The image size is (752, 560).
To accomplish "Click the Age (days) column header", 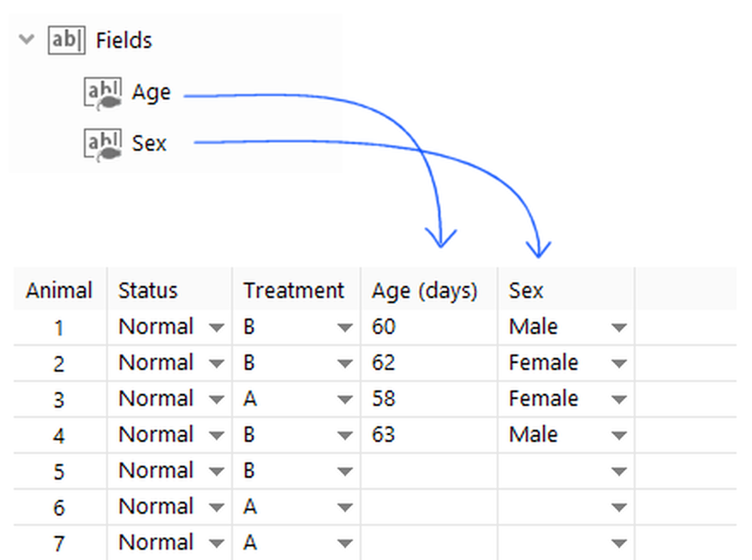I will point(424,290).
